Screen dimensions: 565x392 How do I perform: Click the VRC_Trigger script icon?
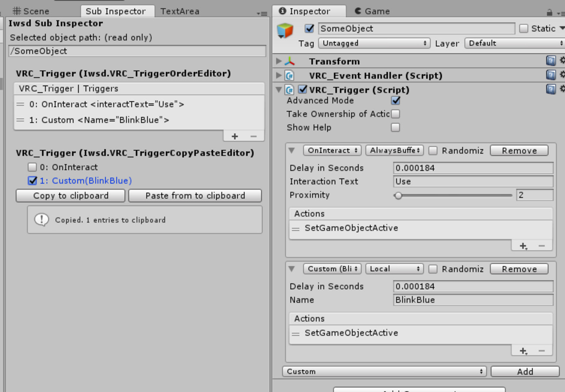point(290,90)
